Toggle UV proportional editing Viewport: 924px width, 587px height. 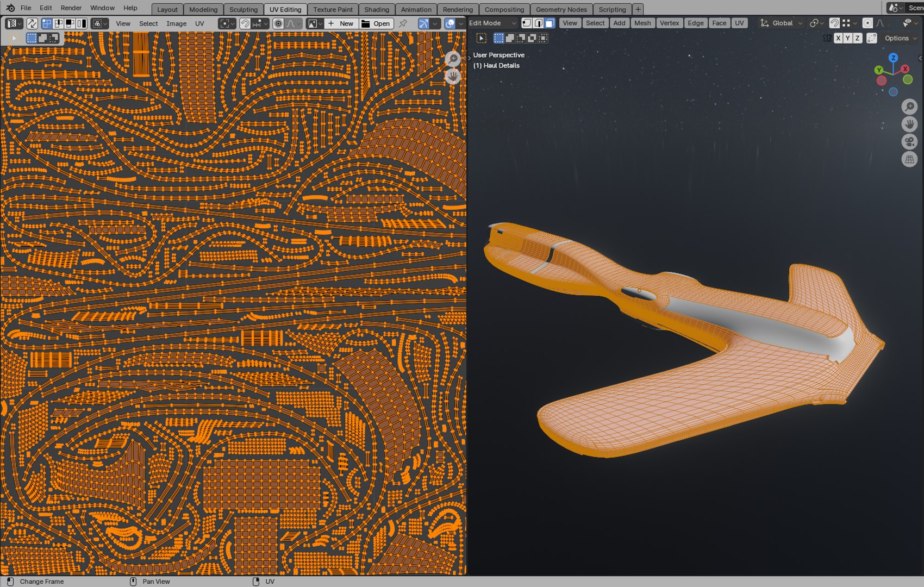278,23
